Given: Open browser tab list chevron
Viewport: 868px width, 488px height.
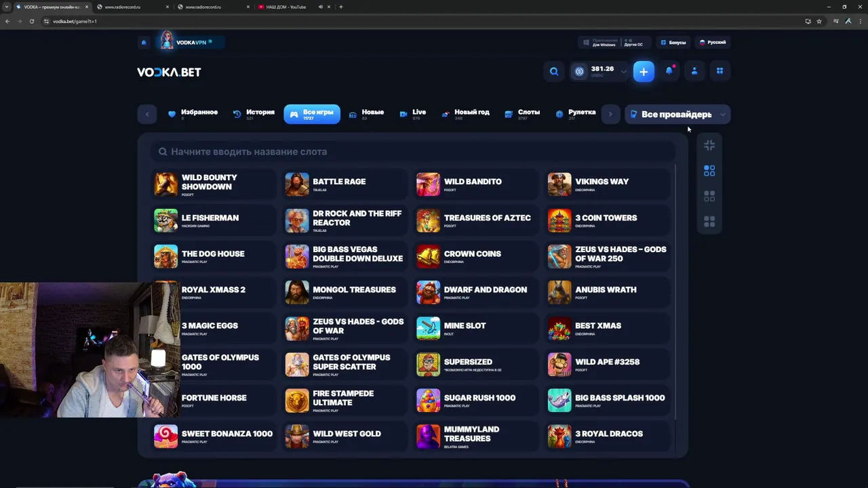Looking at the screenshot, I should tap(7, 7).
